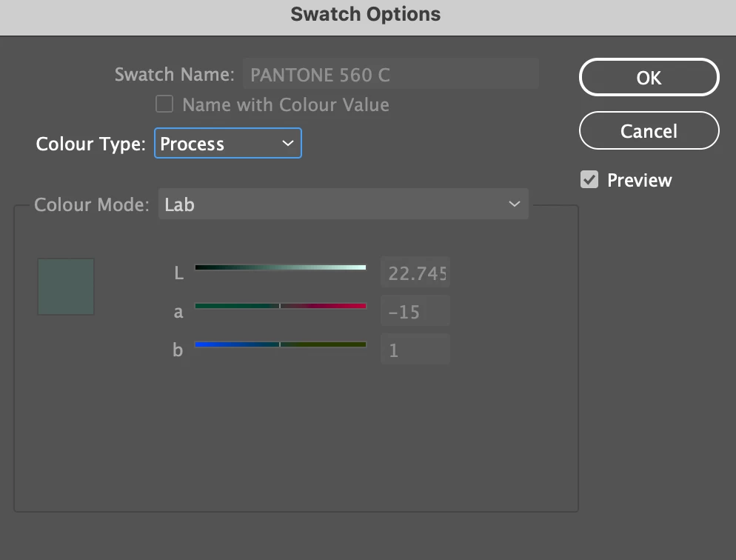The width and height of the screenshot is (736, 560).
Task: Click the b value field showing 1
Action: 415,350
